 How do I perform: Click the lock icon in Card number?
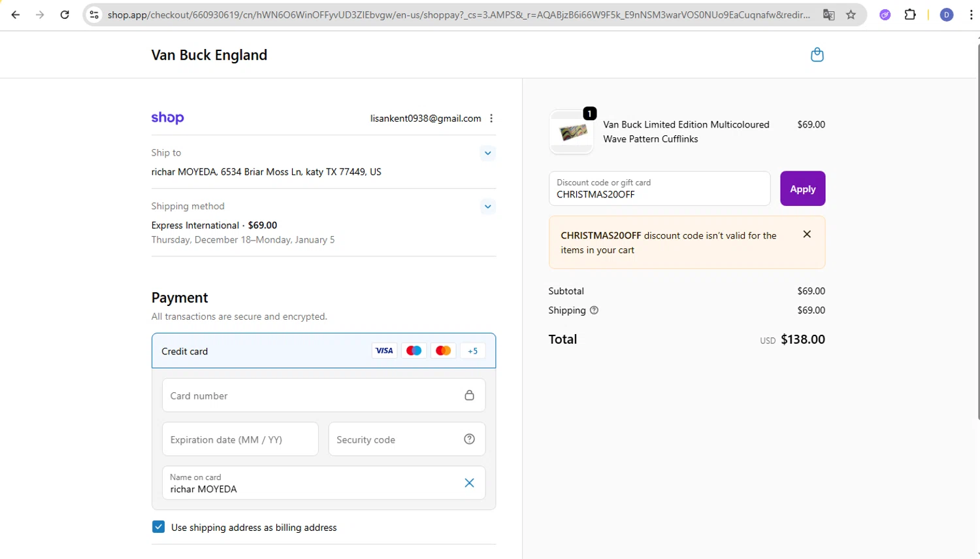(x=469, y=395)
